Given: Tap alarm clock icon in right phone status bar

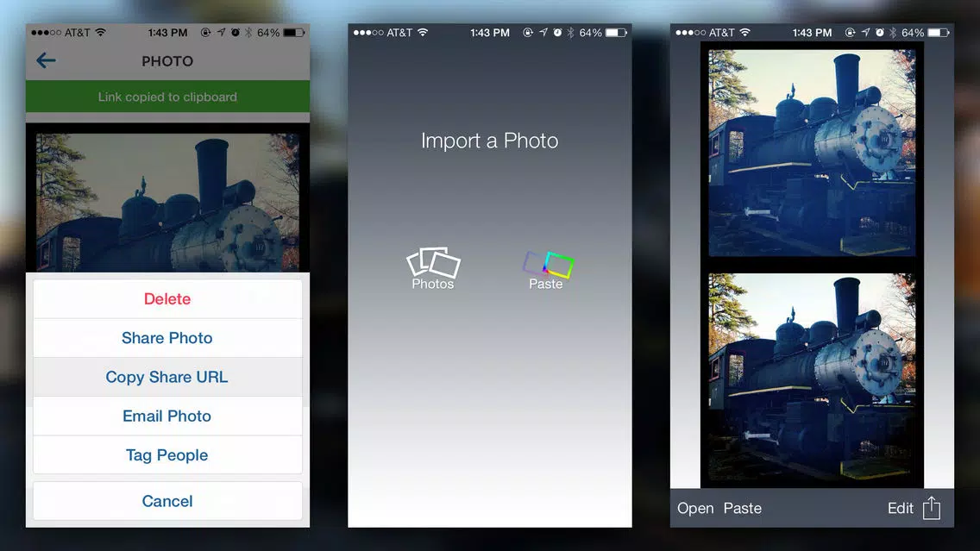Looking at the screenshot, I should point(879,33).
